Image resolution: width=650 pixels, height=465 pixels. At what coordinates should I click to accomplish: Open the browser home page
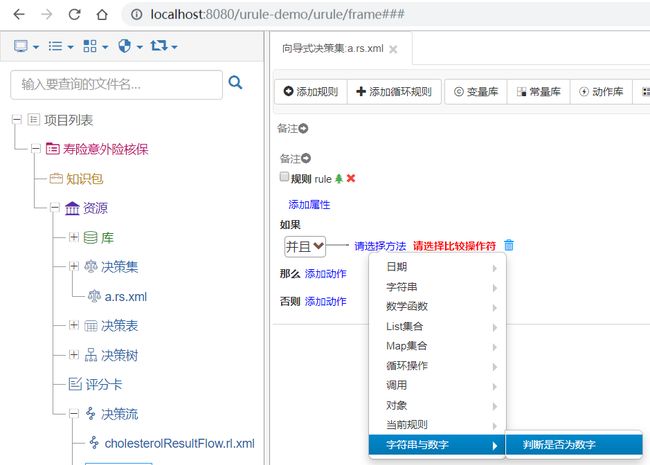102,15
